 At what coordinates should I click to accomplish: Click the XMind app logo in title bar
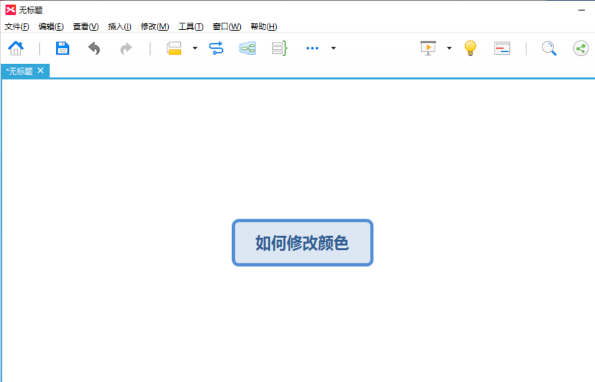click(x=11, y=10)
